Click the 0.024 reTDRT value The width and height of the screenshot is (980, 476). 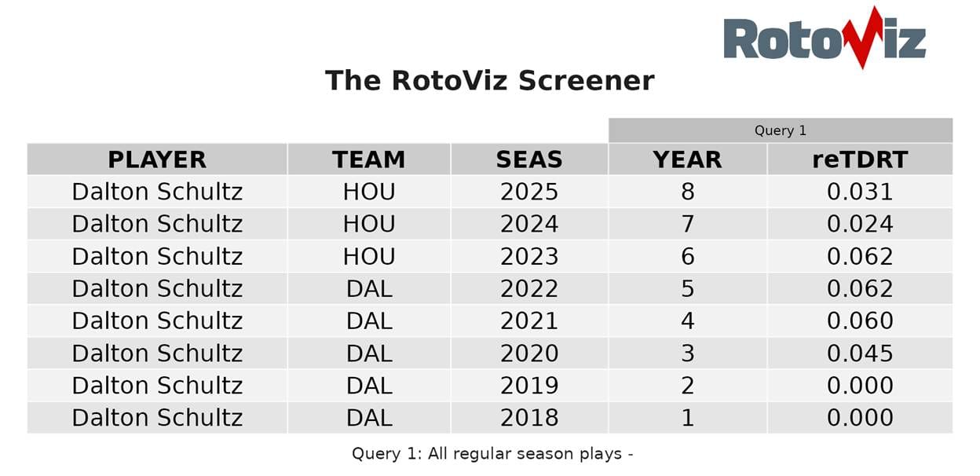pos(860,224)
